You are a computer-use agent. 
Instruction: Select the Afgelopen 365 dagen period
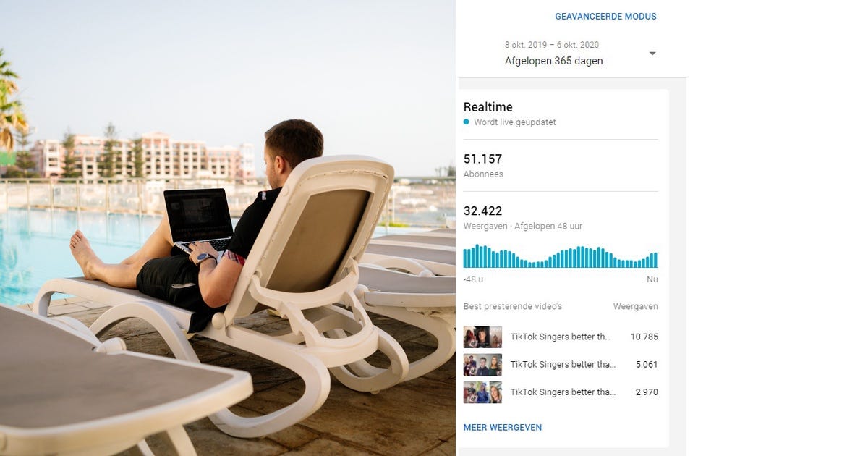[553, 61]
